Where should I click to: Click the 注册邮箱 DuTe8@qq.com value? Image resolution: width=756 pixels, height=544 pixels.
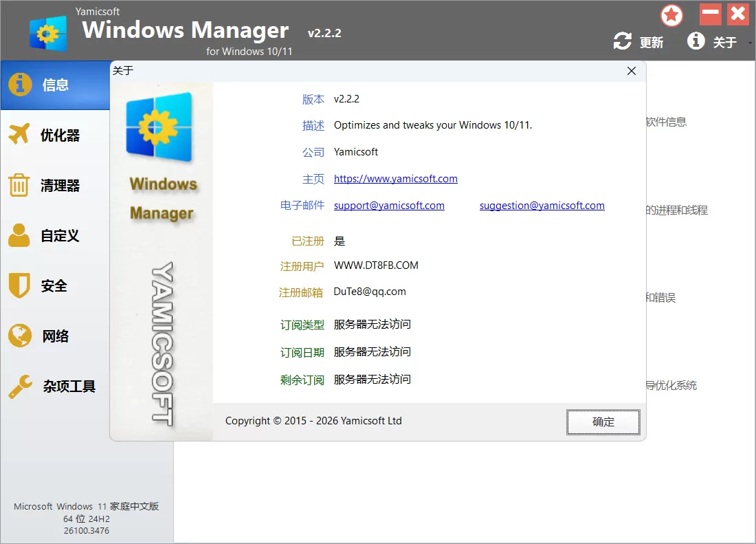point(370,291)
